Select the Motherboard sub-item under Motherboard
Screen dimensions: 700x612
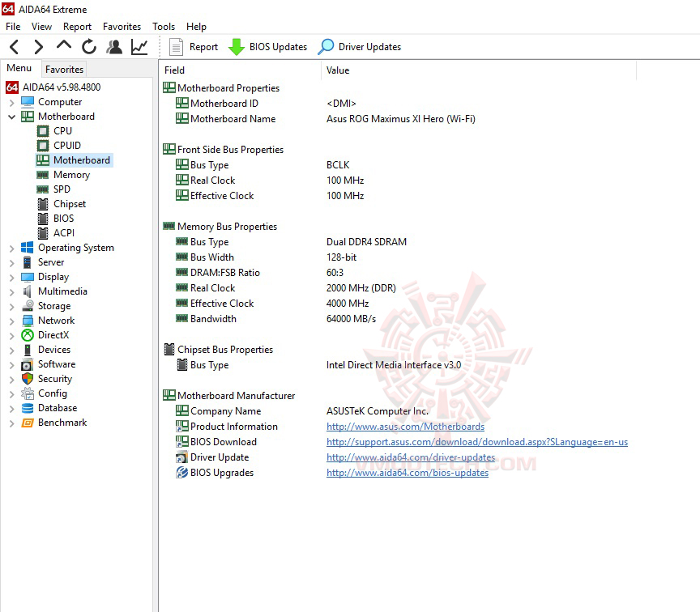click(x=74, y=160)
